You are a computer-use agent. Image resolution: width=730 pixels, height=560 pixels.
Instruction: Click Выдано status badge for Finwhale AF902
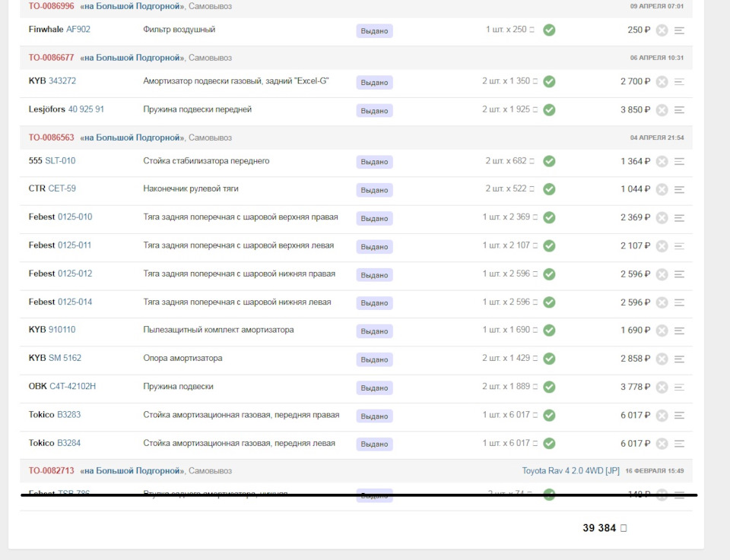coord(374,31)
